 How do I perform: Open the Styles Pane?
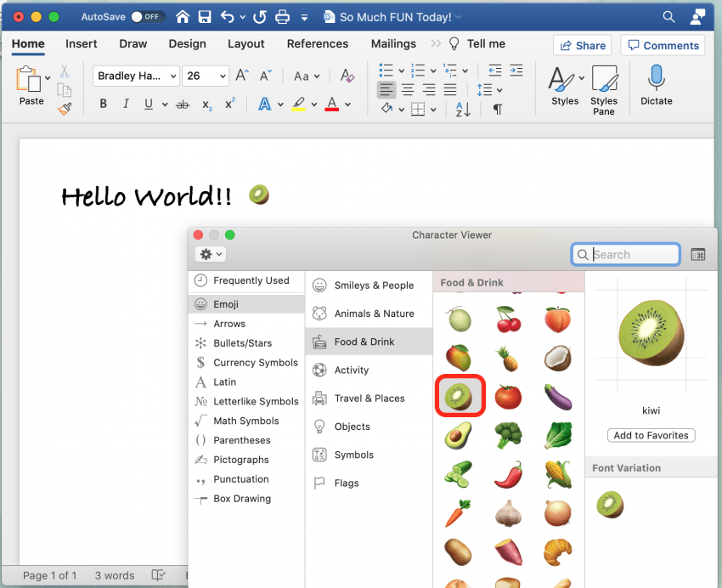point(604,90)
